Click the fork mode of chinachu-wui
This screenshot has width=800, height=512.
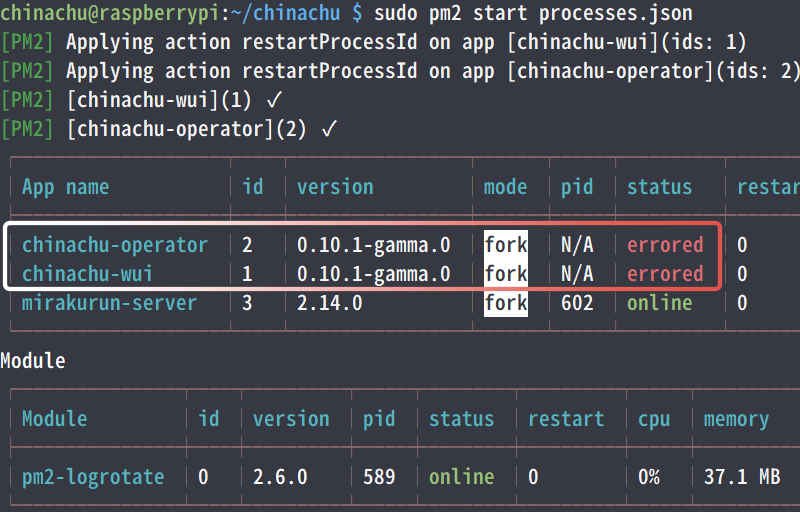coord(506,274)
